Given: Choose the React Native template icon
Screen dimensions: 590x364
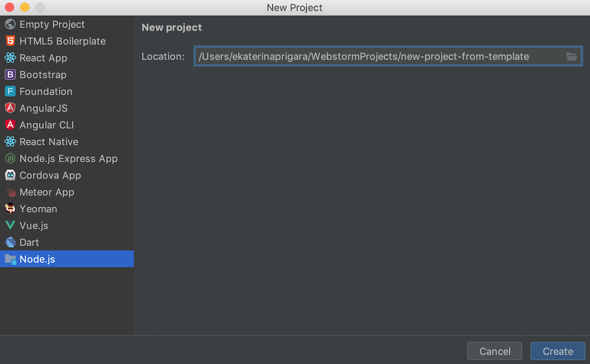Looking at the screenshot, I should 49,141.
